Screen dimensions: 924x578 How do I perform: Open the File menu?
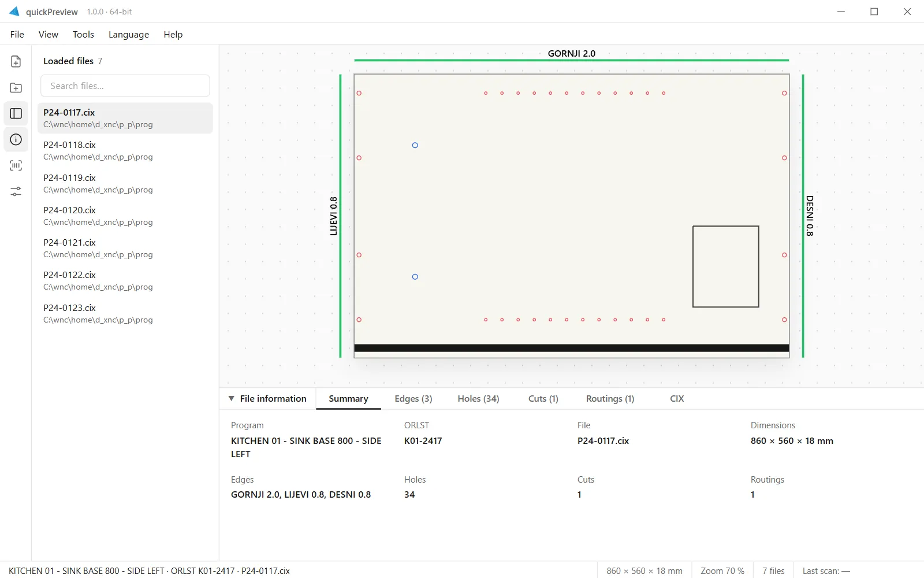coord(17,34)
